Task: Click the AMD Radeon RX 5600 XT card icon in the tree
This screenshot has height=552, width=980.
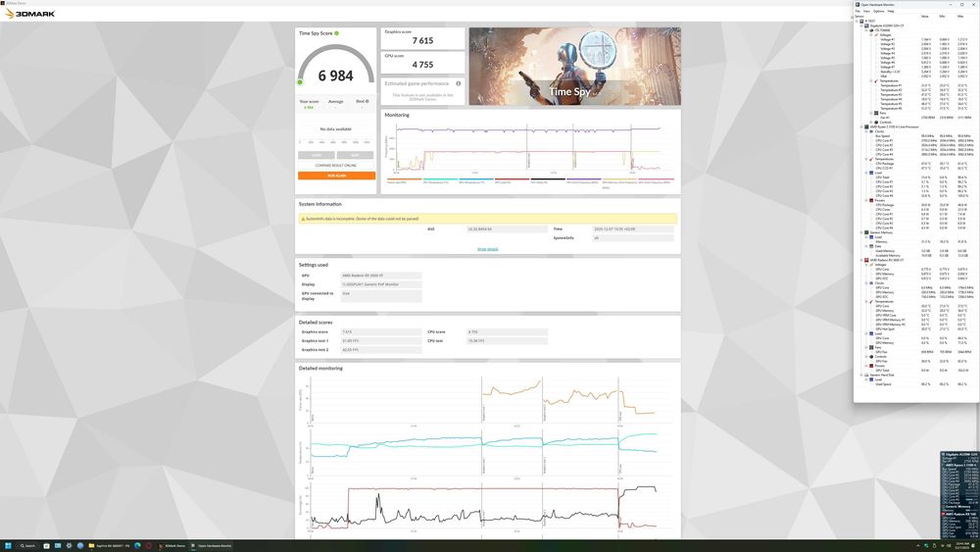Action: coord(867,260)
